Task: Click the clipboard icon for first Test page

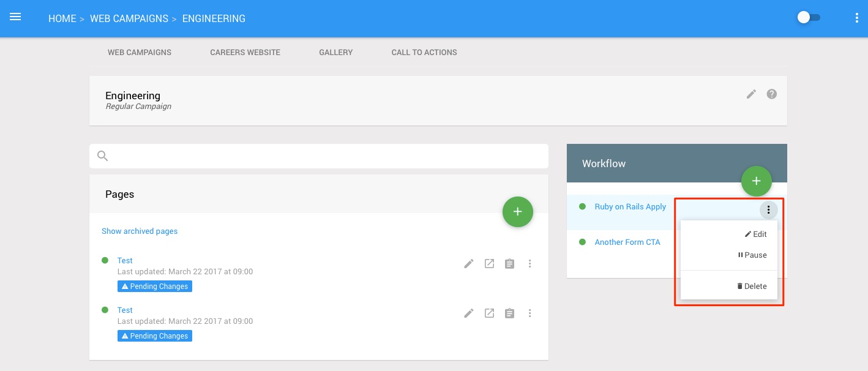Action: (x=509, y=264)
